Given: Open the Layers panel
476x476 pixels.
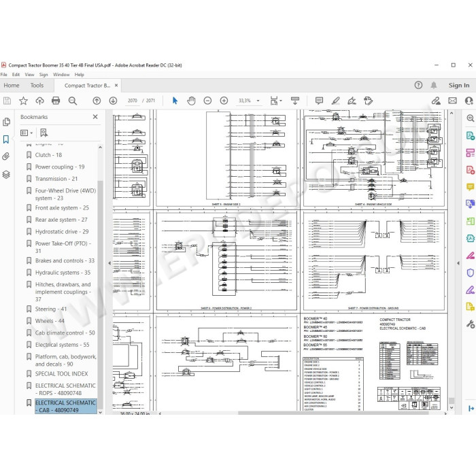Looking at the screenshot, I should pyautogui.click(x=6, y=174).
